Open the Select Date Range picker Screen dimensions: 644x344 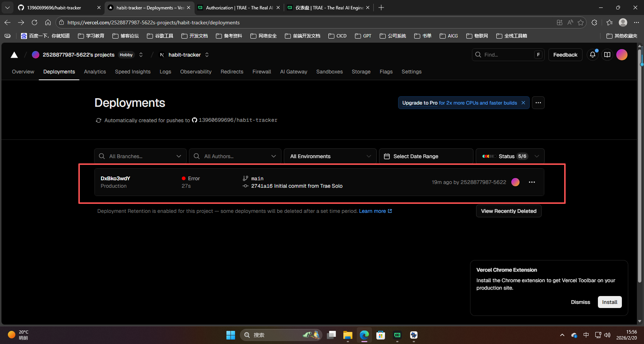click(426, 156)
